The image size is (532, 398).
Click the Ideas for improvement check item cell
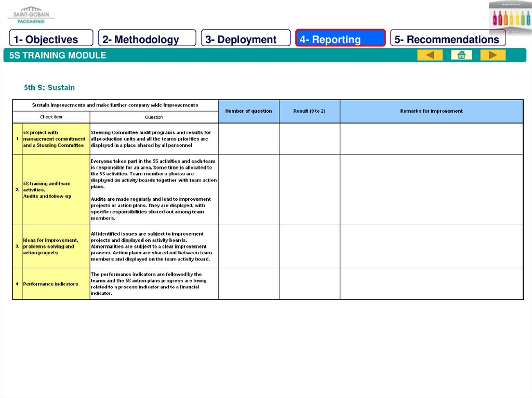point(56,246)
